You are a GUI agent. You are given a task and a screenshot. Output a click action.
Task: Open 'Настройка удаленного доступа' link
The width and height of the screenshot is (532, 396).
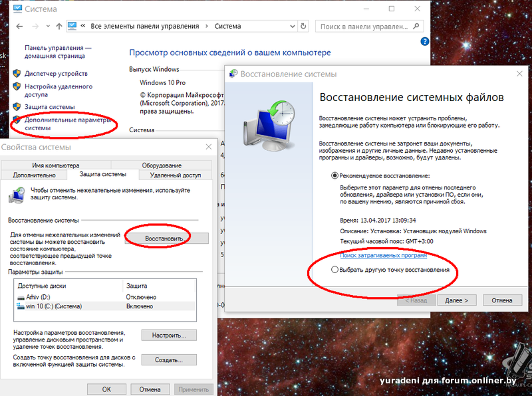click(59, 90)
